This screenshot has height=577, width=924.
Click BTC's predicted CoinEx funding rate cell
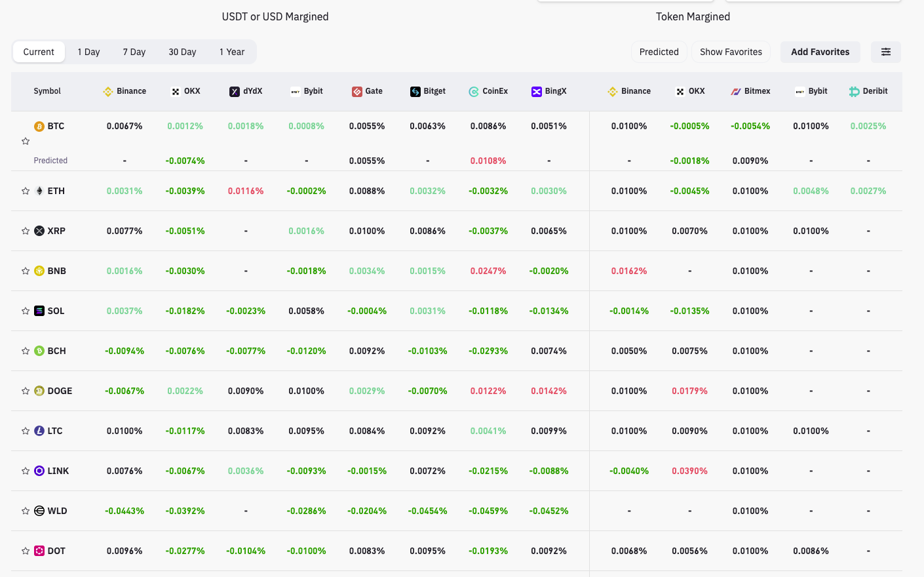coord(488,160)
